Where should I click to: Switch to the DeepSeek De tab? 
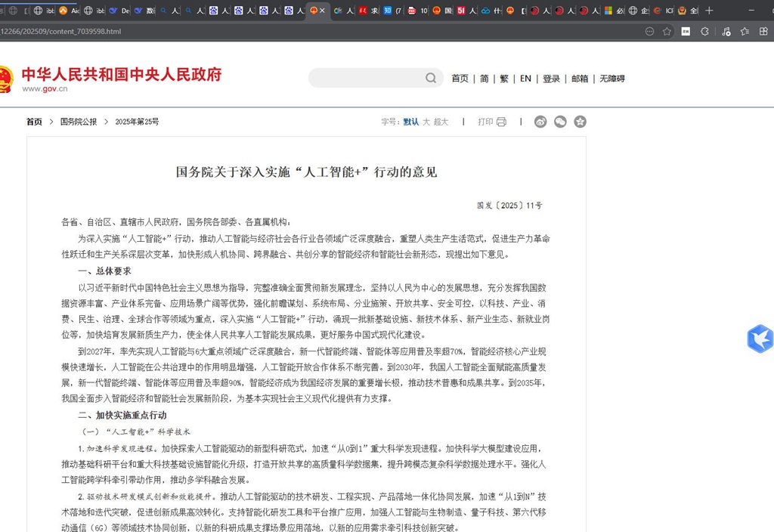119,11
